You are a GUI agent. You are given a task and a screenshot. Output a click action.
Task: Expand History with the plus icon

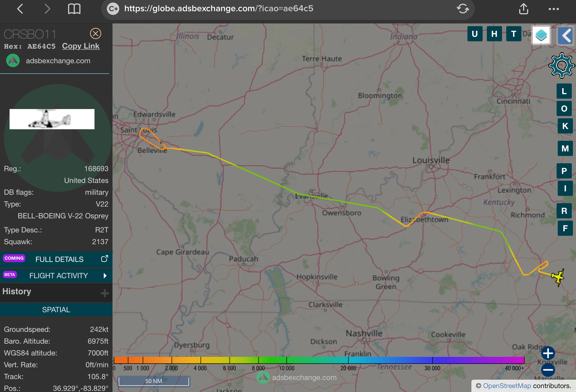click(105, 293)
